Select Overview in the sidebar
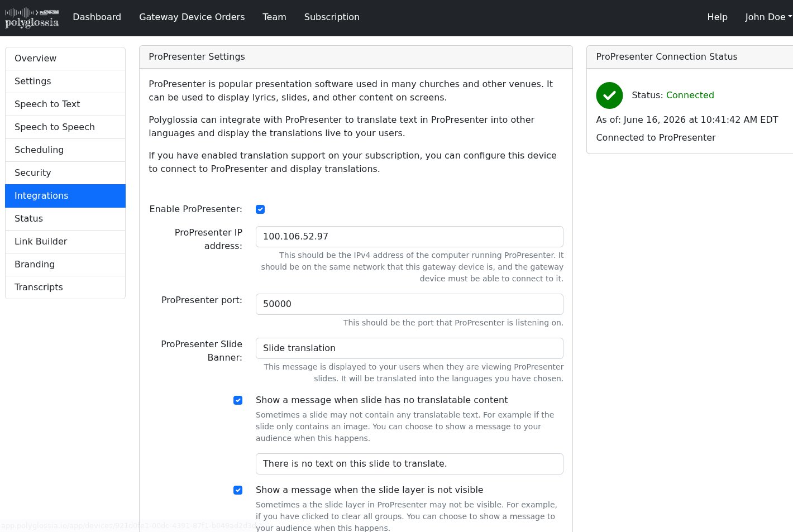The image size is (793, 532). (x=65, y=59)
